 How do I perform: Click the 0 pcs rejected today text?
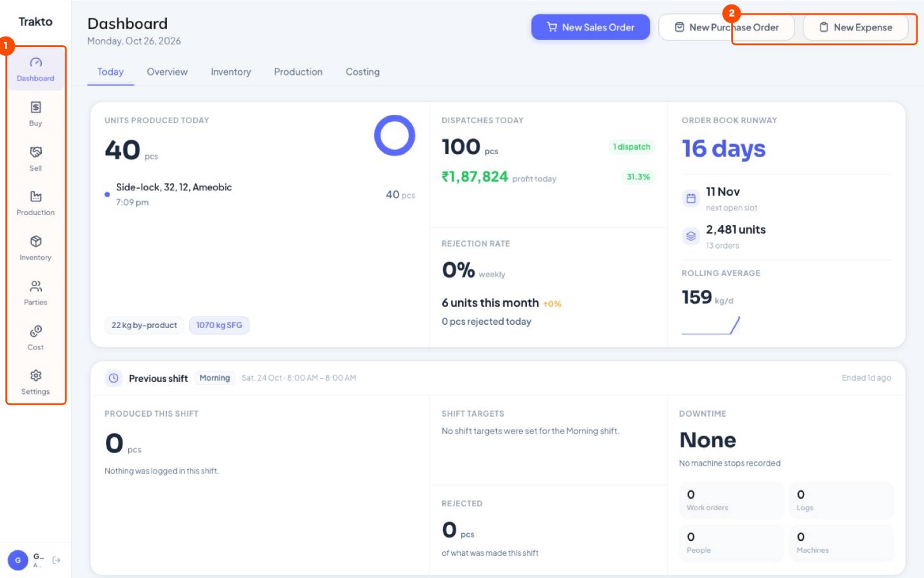coord(486,322)
